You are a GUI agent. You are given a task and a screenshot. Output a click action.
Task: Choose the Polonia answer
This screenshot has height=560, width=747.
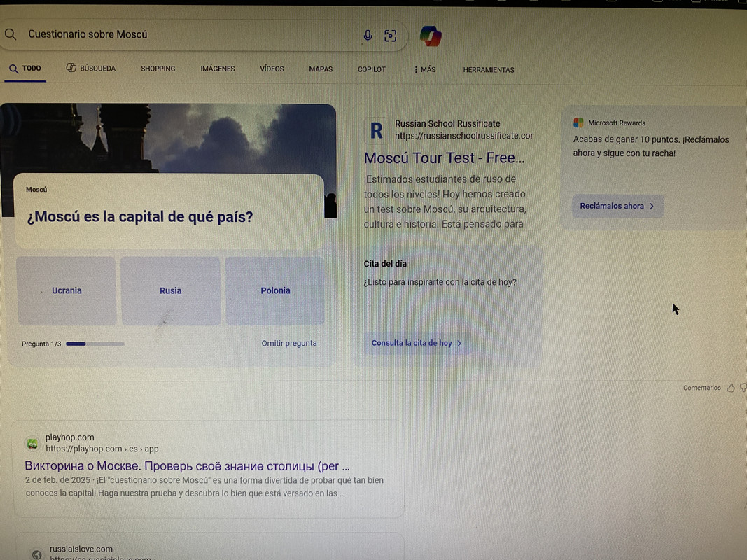coord(275,290)
